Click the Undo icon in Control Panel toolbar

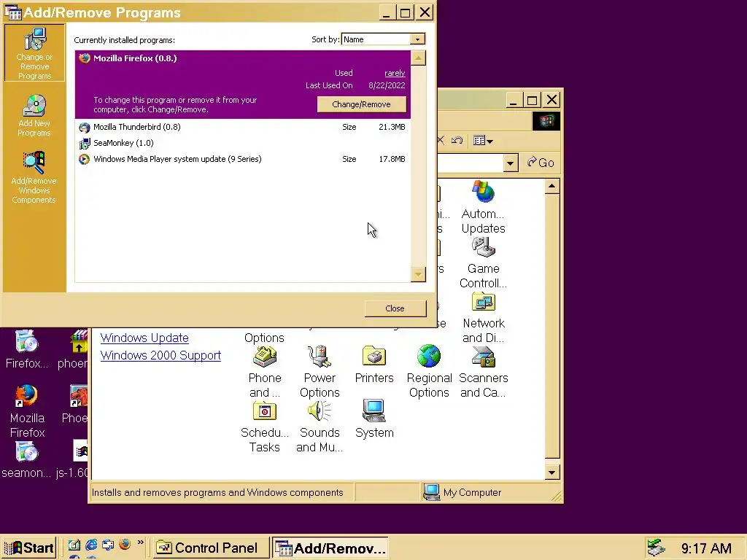tap(457, 140)
